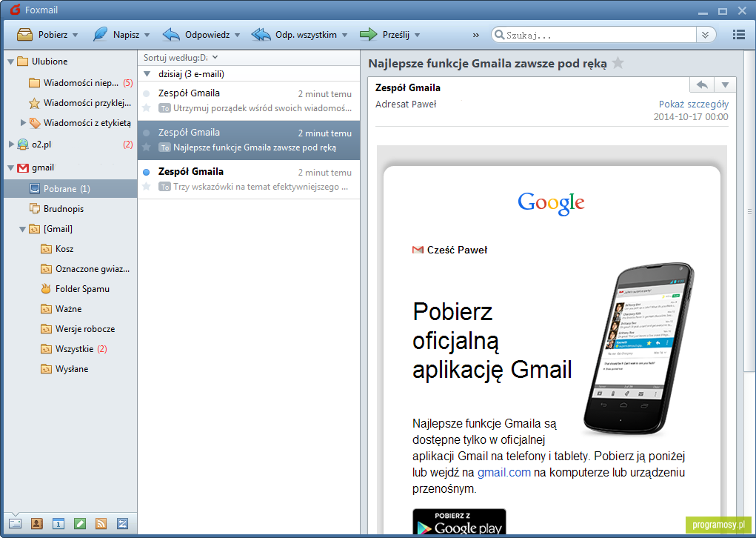Image resolution: width=756 pixels, height=538 pixels.
Task: Click the Napisz feather icon
Action: (100, 34)
